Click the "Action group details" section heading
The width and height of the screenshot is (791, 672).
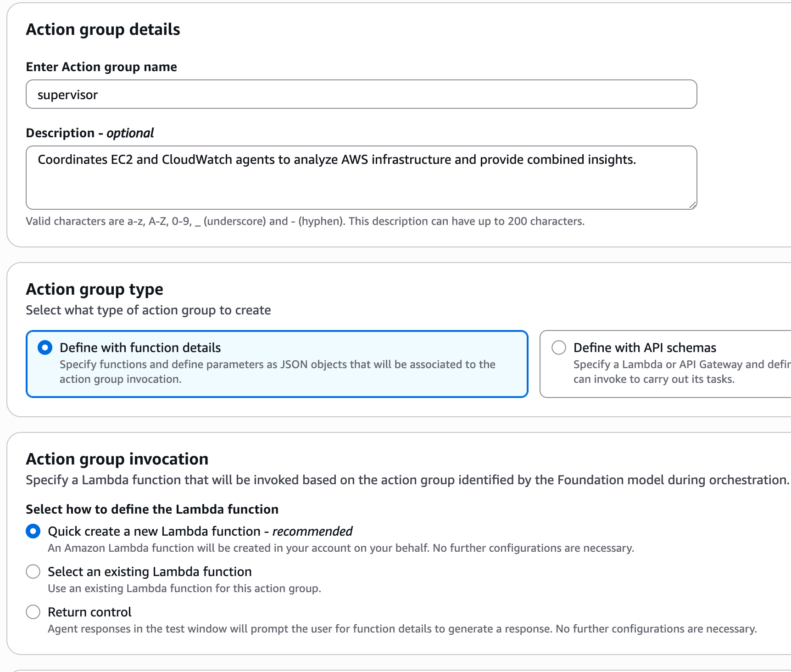(103, 29)
